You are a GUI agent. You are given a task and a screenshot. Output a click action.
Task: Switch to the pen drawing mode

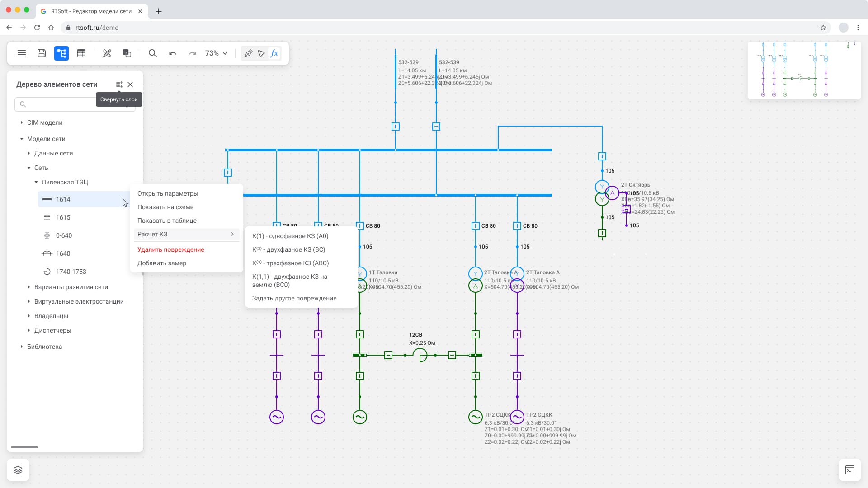click(248, 53)
